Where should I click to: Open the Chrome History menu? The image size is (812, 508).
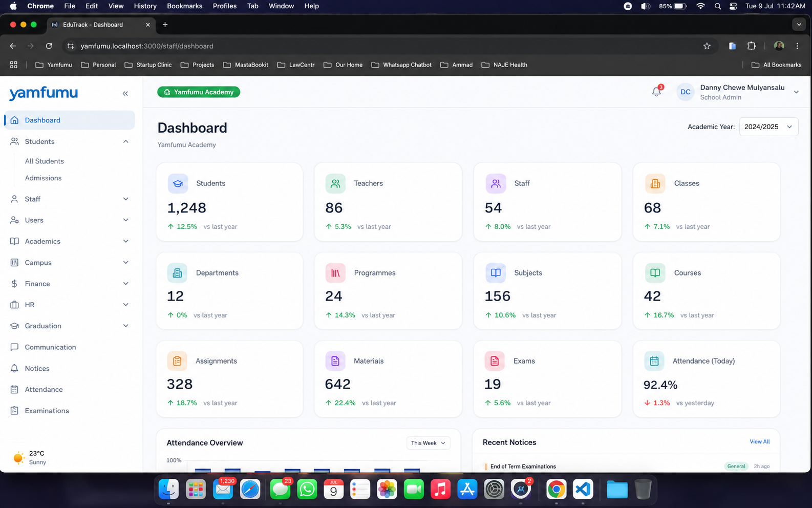[145, 6]
